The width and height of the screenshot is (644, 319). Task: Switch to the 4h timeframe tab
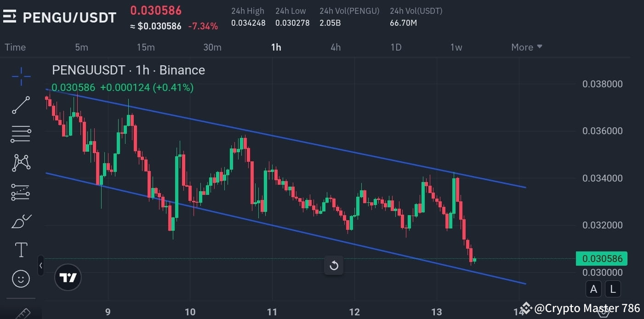[x=336, y=47]
